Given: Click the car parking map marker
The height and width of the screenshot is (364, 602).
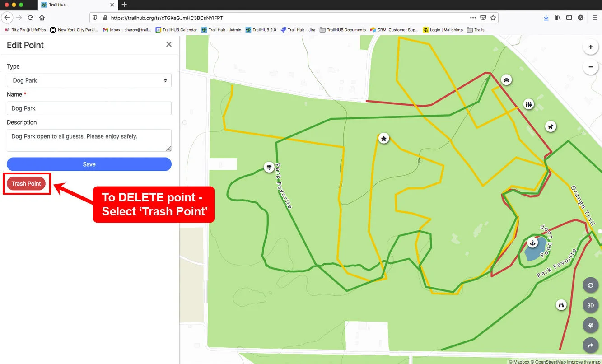Looking at the screenshot, I should [x=507, y=80].
